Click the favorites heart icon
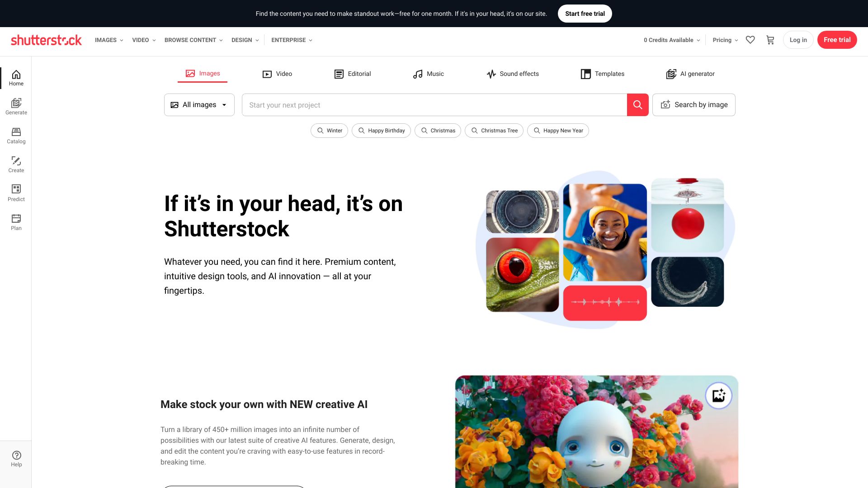The height and width of the screenshot is (488, 868). coord(750,39)
